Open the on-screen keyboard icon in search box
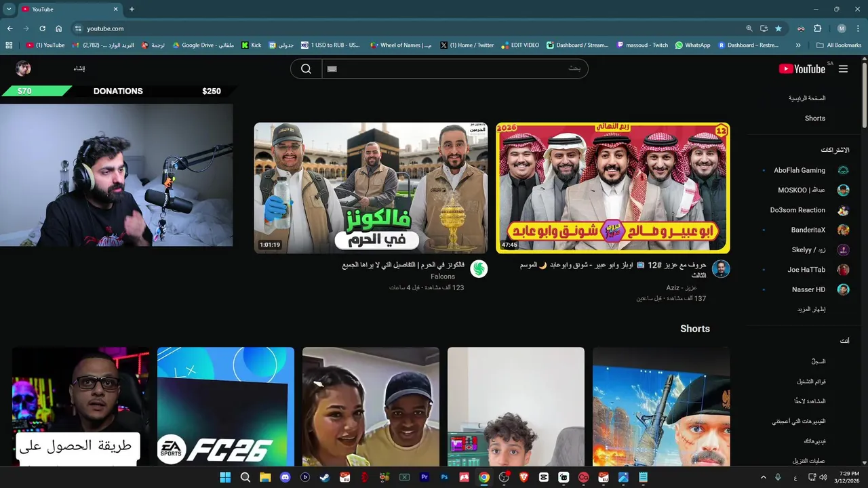 click(x=332, y=68)
